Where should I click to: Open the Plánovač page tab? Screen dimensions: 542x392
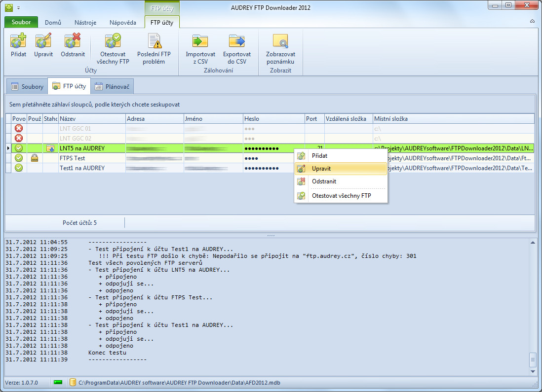tap(113, 86)
